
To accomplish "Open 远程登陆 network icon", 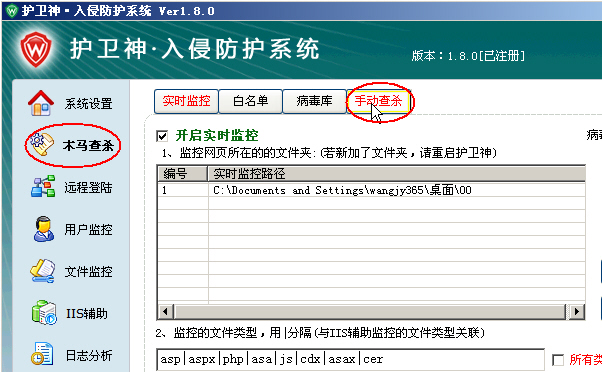I will click(43, 187).
